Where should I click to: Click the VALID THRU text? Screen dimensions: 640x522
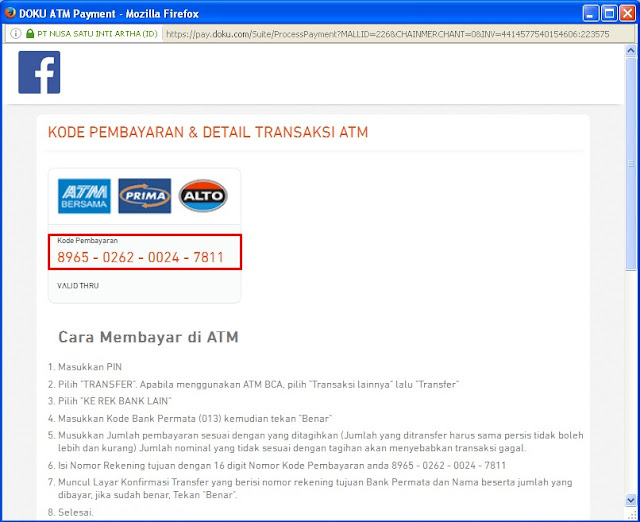pyautogui.click(x=78, y=286)
